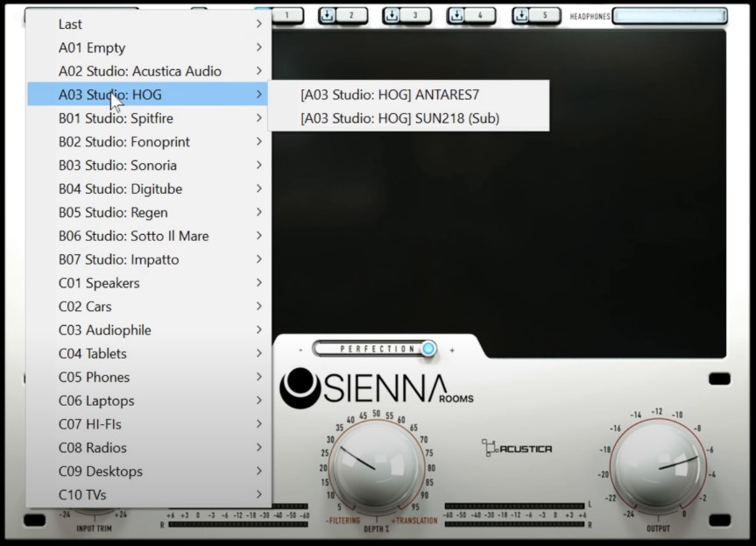Click the Perfection slider handle

click(428, 348)
